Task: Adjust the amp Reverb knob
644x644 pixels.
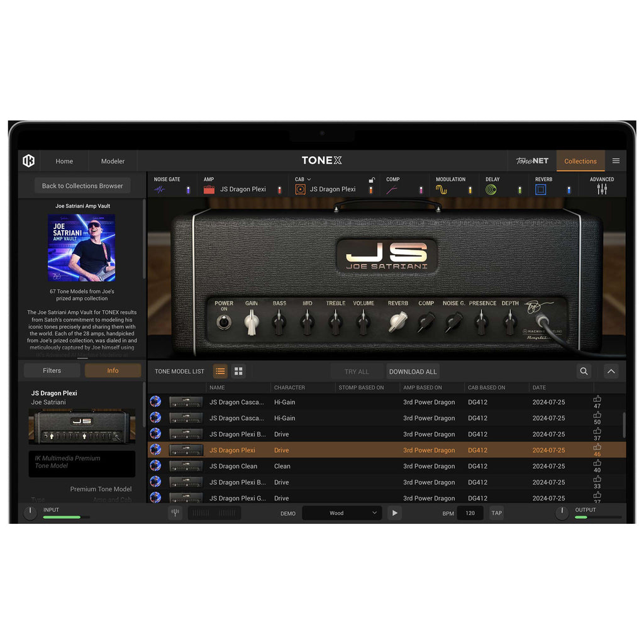Action: click(x=397, y=322)
